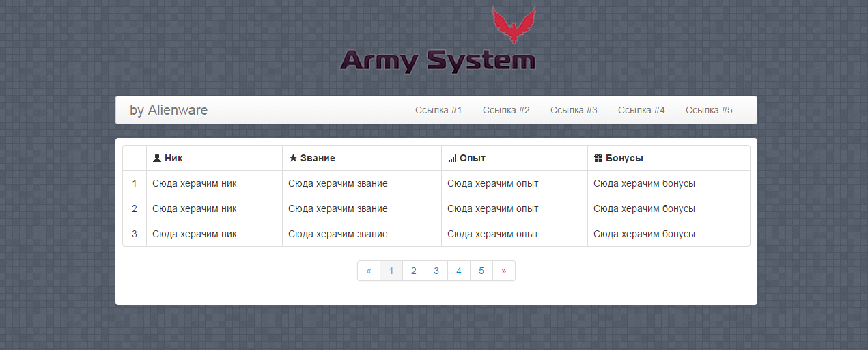The height and width of the screenshot is (350, 868).
Task: Click 'Сюда херачим бонусы' in row 3
Action: (x=644, y=234)
